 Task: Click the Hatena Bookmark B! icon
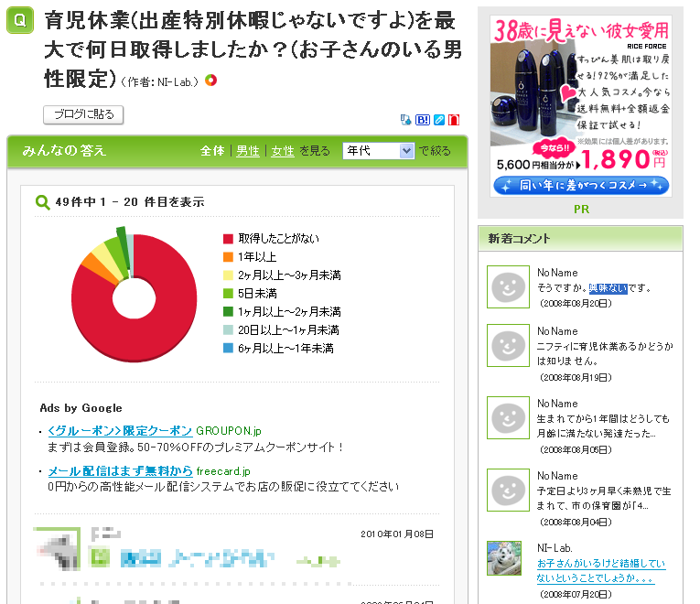coord(423,119)
